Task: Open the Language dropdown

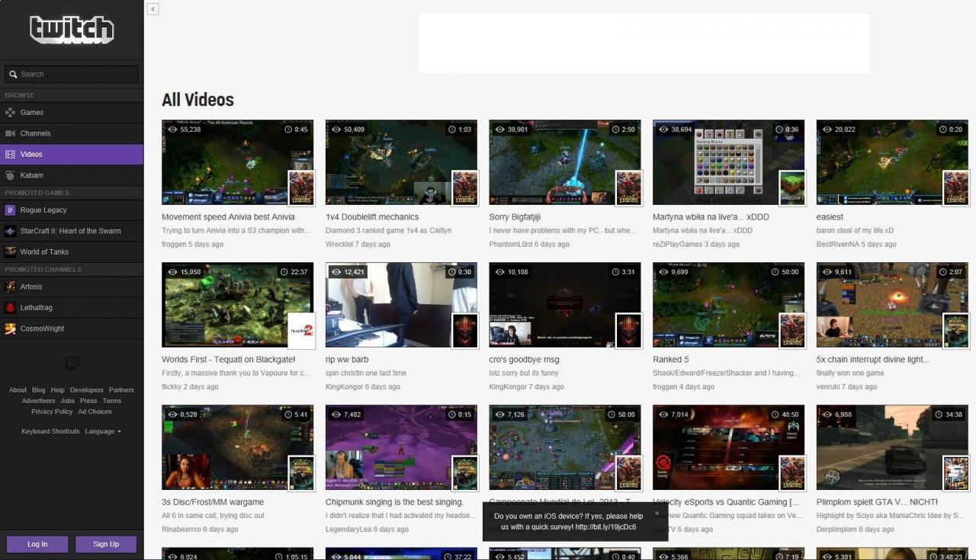Action: 103,431
